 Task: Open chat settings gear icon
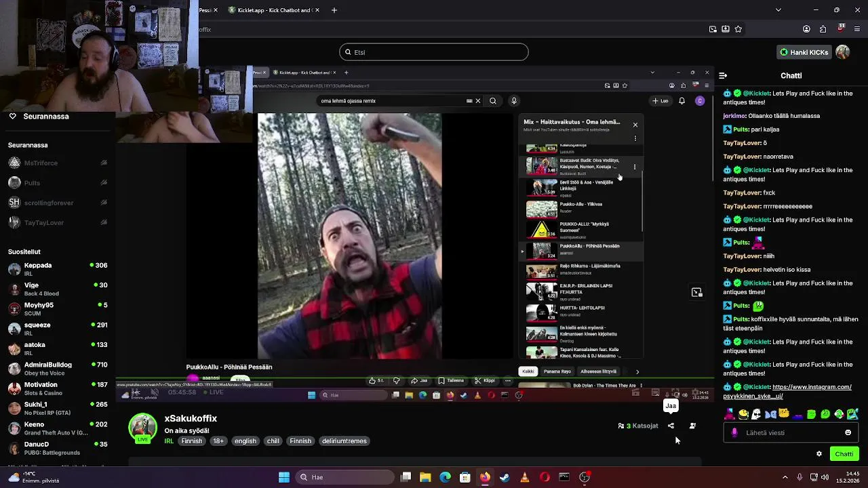point(819,454)
